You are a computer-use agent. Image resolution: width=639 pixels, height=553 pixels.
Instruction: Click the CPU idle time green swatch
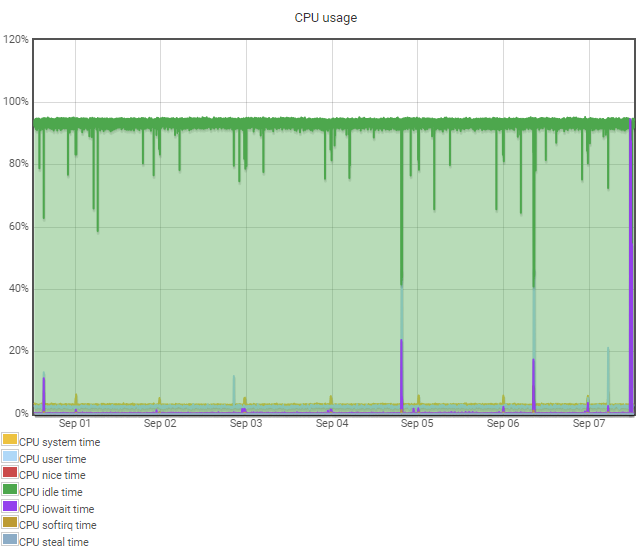click(x=10, y=489)
